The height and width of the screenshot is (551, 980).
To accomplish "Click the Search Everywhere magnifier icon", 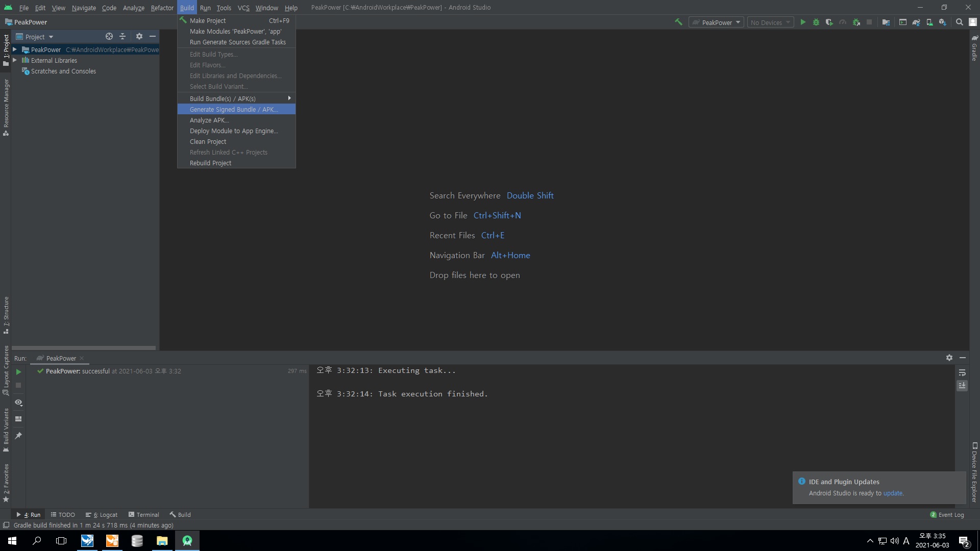I will pyautogui.click(x=960, y=22).
